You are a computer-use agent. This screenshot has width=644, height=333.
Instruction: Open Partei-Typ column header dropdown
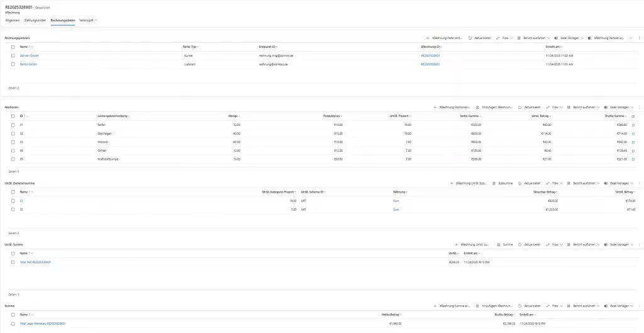point(191,47)
